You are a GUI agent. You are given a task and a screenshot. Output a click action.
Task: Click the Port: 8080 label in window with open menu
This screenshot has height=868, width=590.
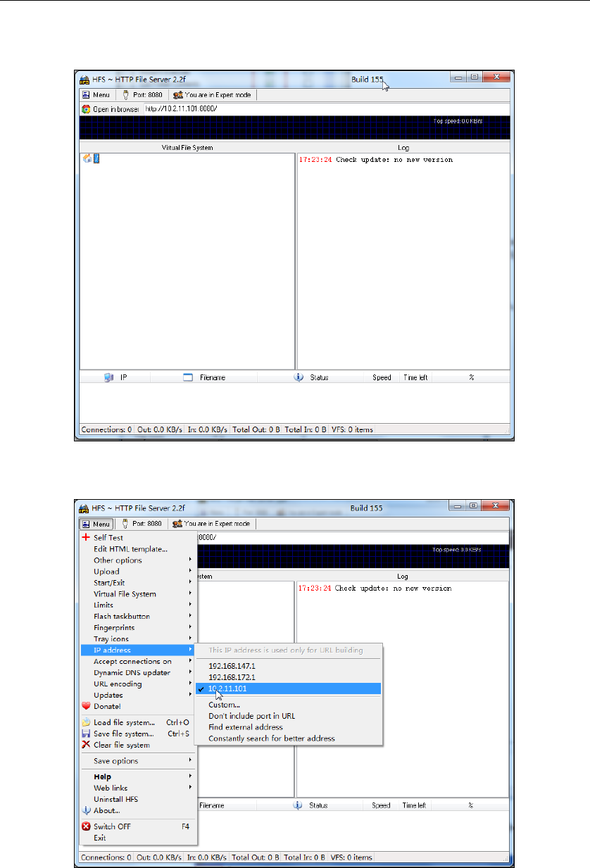point(148,524)
